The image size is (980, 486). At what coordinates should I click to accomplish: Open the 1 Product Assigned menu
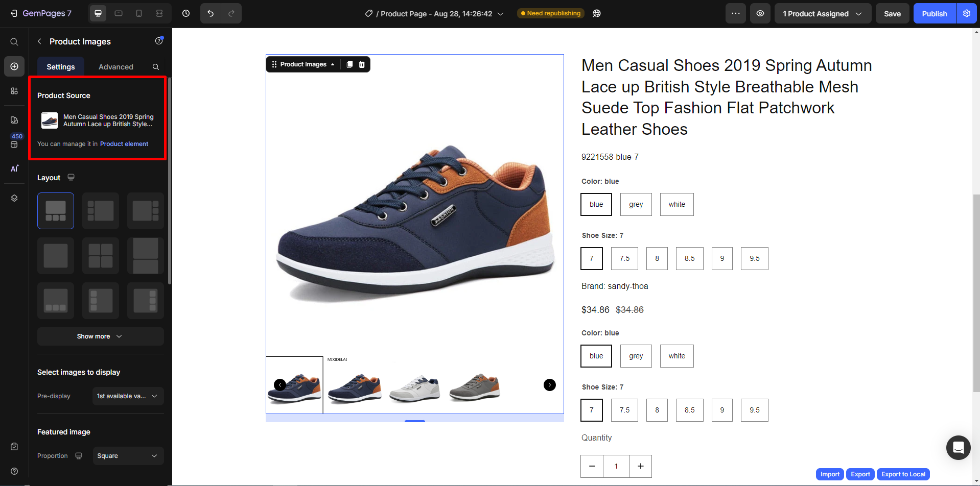[x=822, y=14]
